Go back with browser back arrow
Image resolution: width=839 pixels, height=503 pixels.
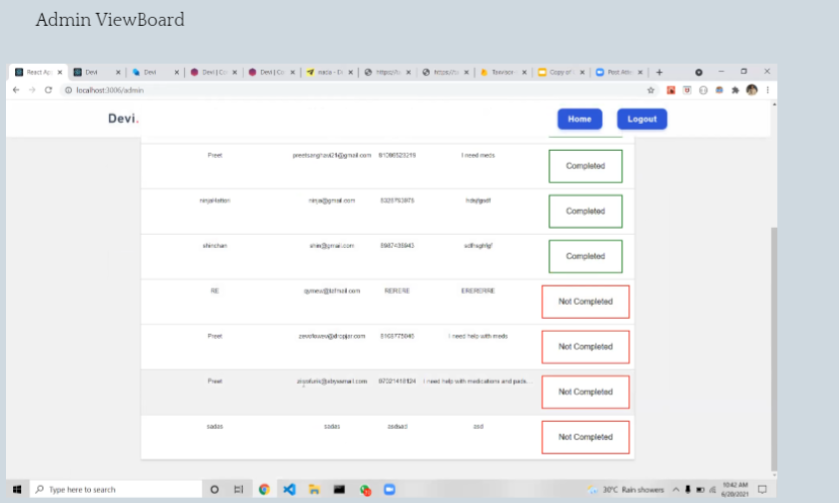[16, 90]
